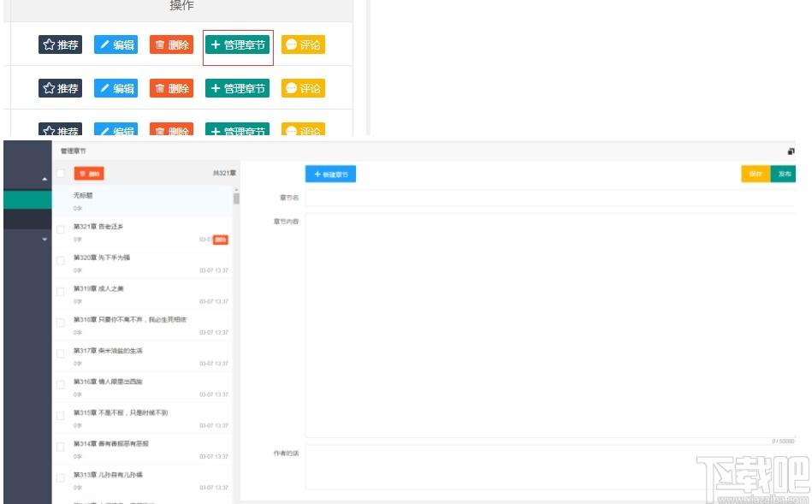Image resolution: width=812 pixels, height=504 pixels.
Task: Click the chapter list scrollbar thumb
Action: click(236, 199)
